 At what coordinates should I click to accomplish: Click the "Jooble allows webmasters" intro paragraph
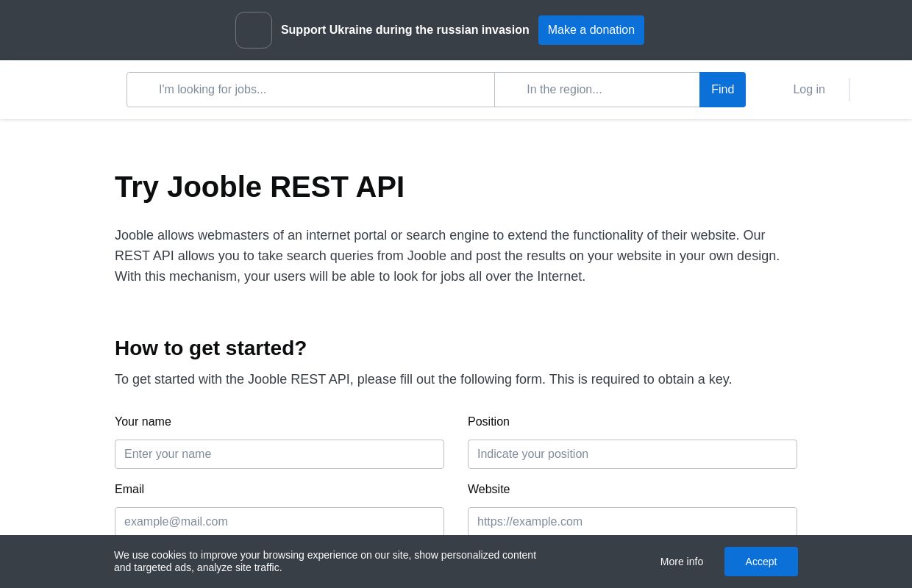[447, 256]
